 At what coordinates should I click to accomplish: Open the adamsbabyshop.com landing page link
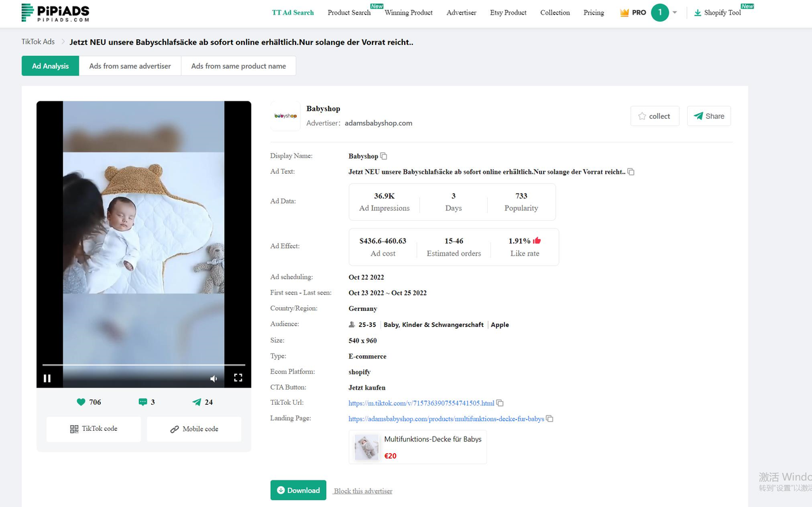click(446, 419)
